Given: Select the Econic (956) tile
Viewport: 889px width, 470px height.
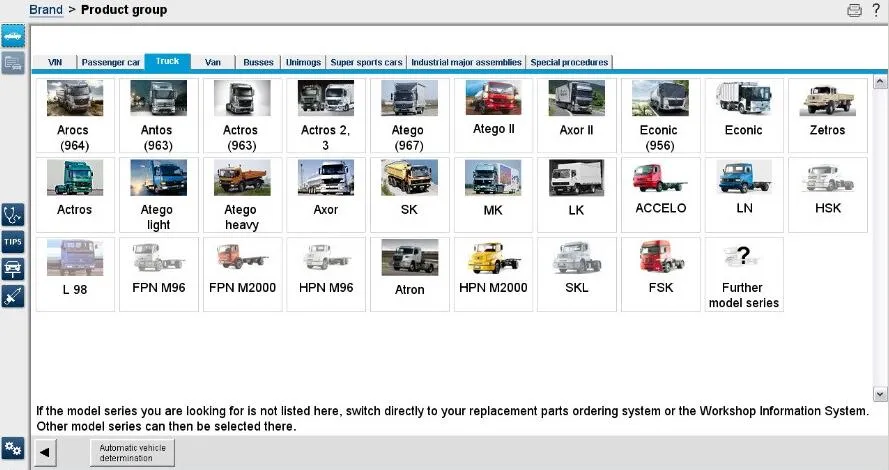Looking at the screenshot, I should coord(661,116).
